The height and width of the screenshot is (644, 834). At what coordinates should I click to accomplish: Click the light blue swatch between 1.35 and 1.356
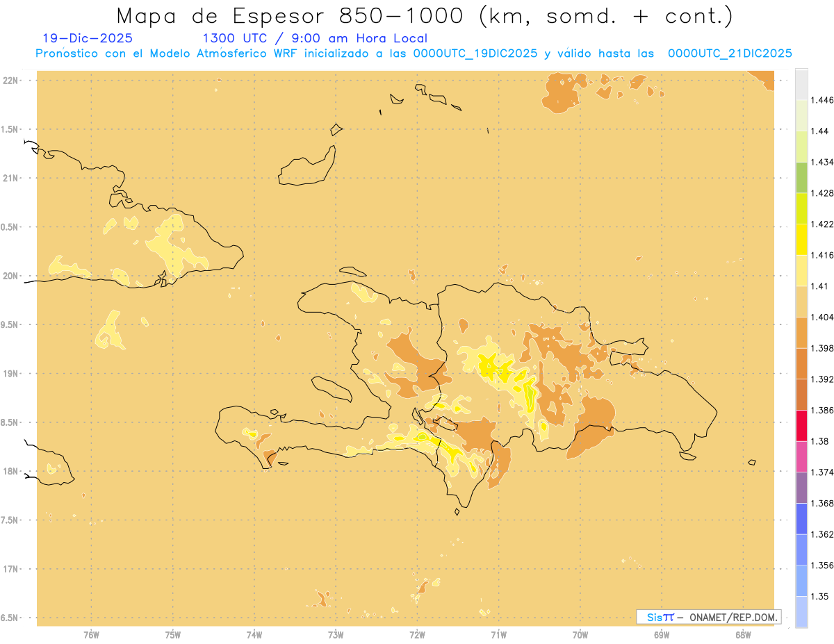(x=801, y=580)
